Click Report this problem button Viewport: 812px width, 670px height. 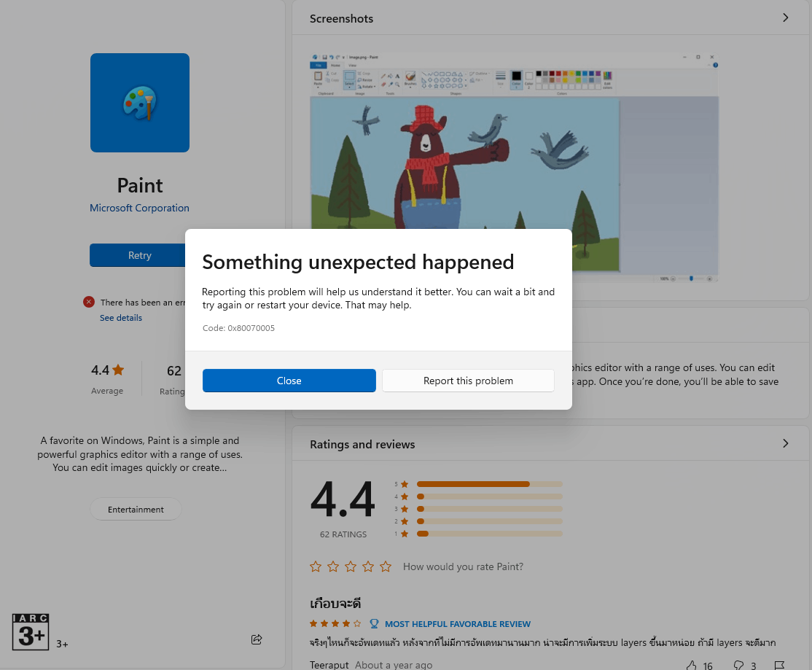[468, 381]
